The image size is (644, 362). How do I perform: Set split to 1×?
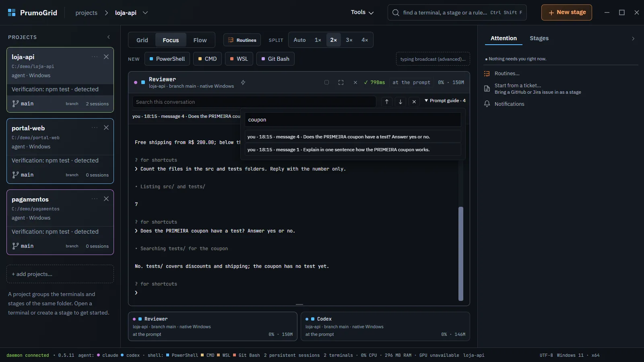coord(318,40)
